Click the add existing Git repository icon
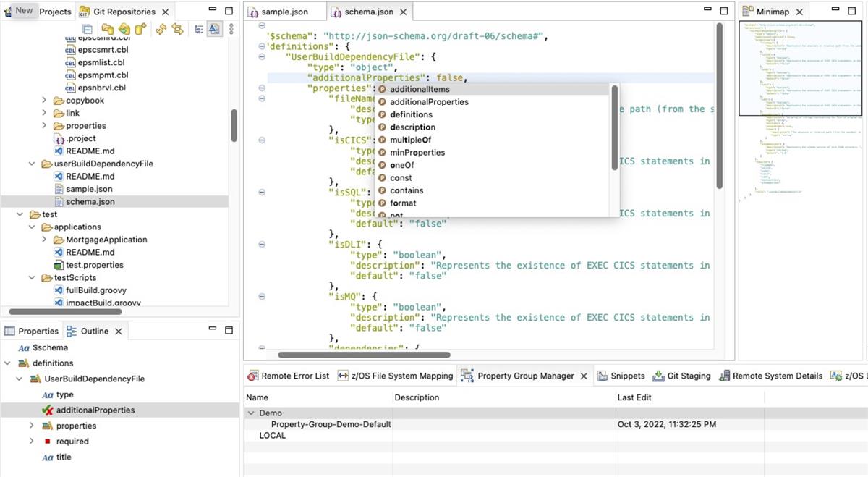Screen dimensions: 868x477 (108, 29)
